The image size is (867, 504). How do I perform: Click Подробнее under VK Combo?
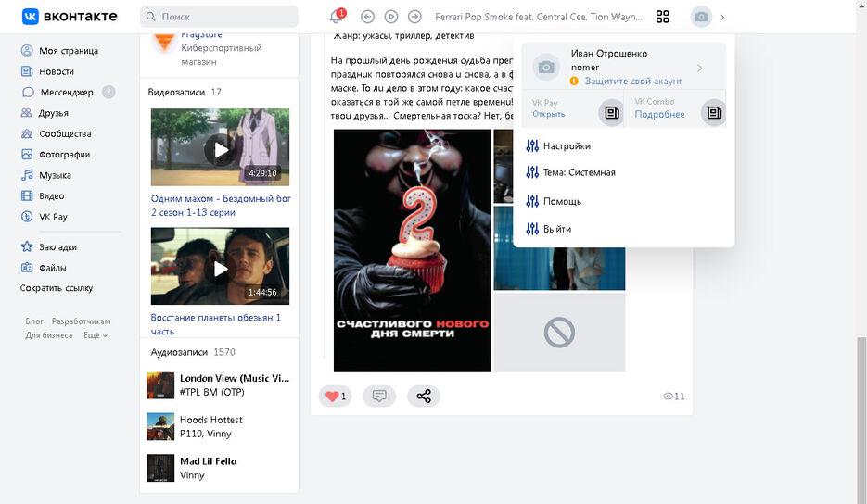(659, 114)
